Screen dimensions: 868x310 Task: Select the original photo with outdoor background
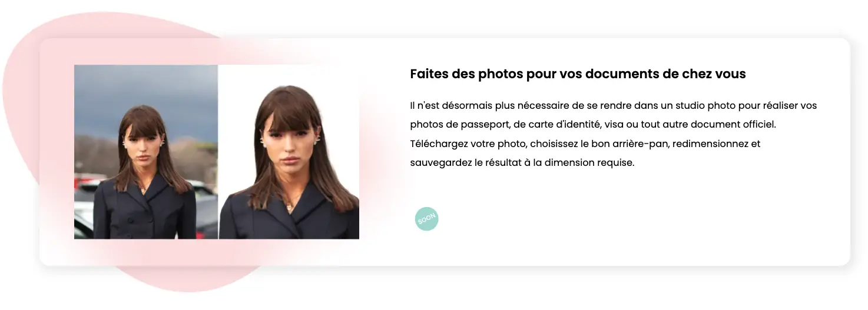click(x=146, y=152)
